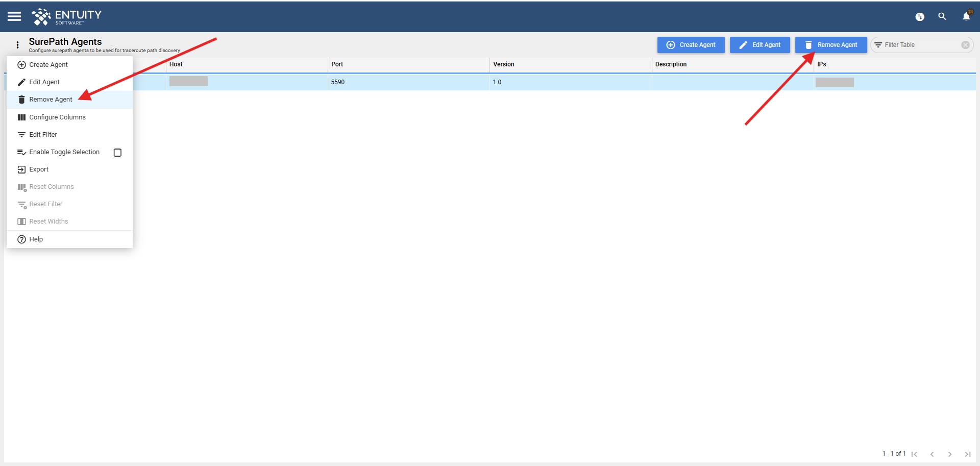Screen dimensions: 980x466
Task: Click the blue Edit Agent button
Action: 760,45
